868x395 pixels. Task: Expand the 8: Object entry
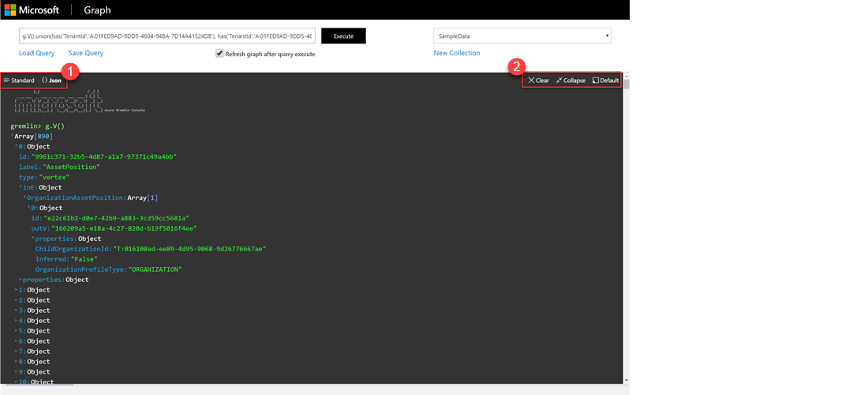click(16, 362)
